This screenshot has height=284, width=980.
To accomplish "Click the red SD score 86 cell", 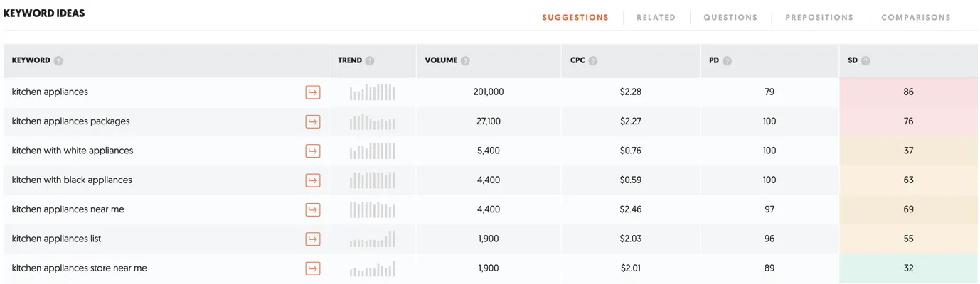I will tap(908, 92).
